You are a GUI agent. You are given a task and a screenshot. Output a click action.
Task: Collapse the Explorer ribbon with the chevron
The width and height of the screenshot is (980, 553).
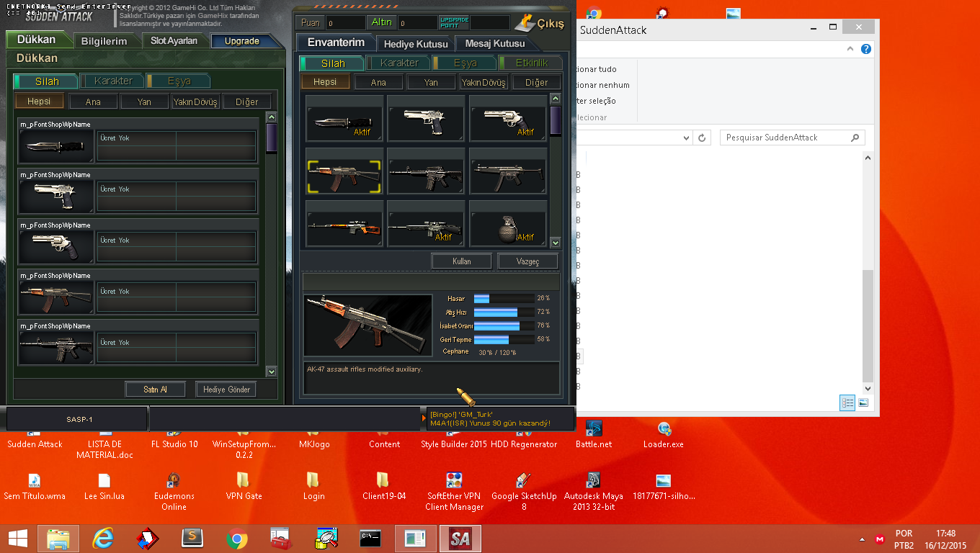pos(851,49)
